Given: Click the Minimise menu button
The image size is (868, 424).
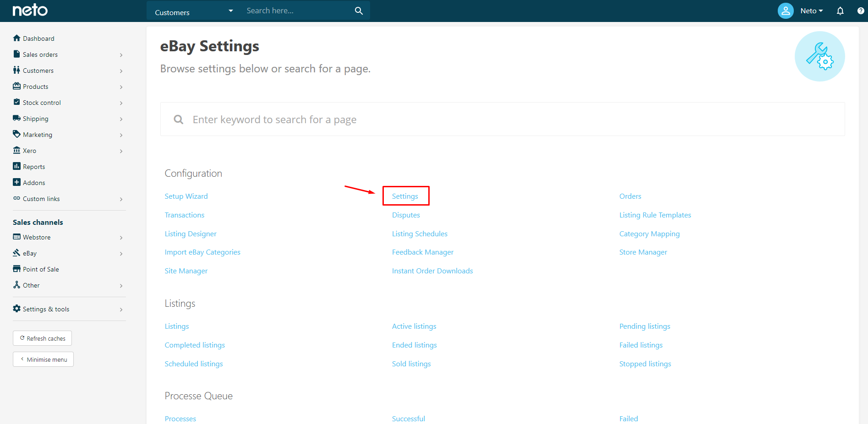Looking at the screenshot, I should point(43,359).
